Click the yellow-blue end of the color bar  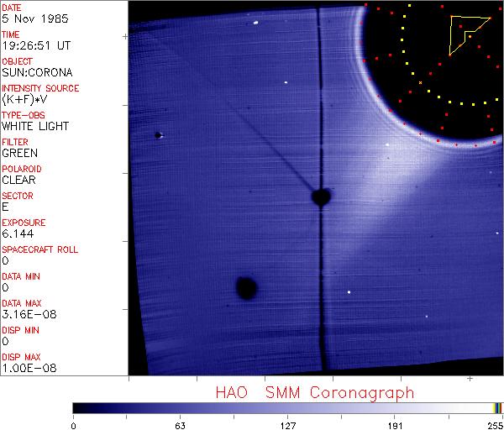tap(497, 408)
